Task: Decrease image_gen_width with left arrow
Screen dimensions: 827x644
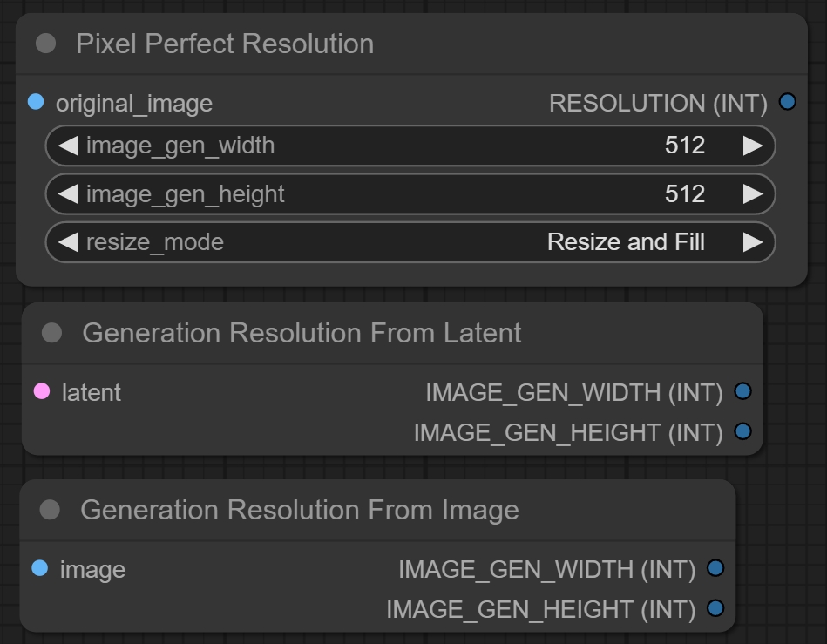Action: coord(68,146)
